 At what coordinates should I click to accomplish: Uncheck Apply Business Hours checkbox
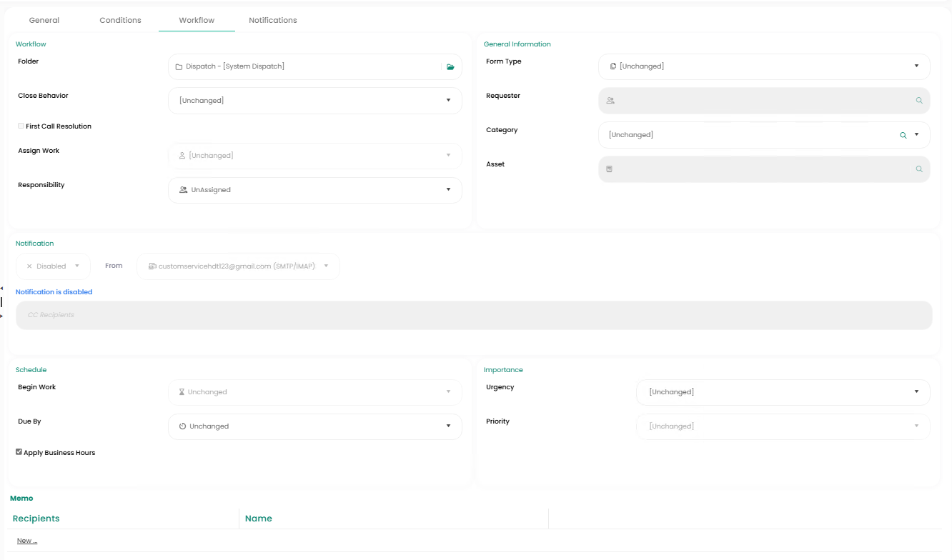19,452
